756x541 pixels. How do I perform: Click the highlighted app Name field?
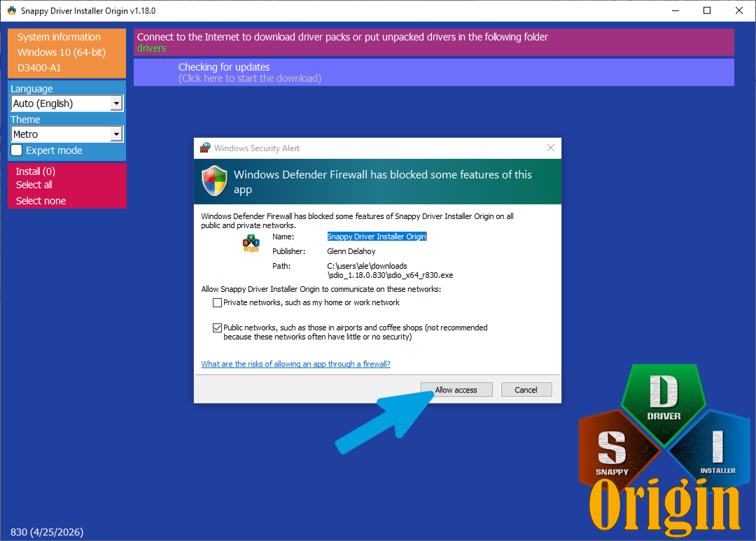point(377,237)
